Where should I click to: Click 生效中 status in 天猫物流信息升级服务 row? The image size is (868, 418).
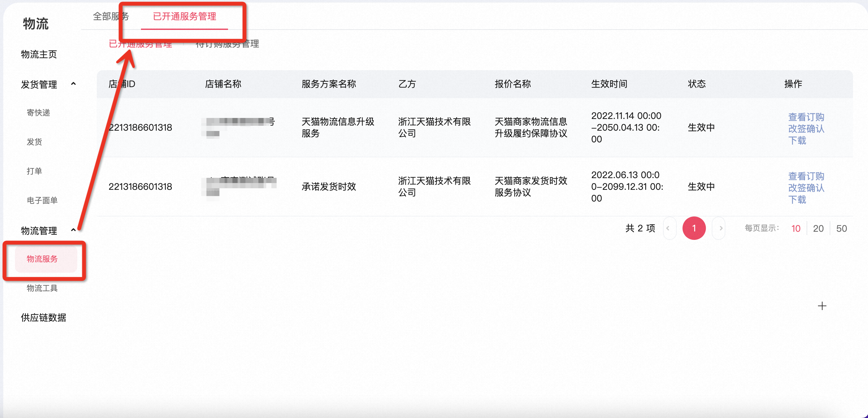pos(701,127)
